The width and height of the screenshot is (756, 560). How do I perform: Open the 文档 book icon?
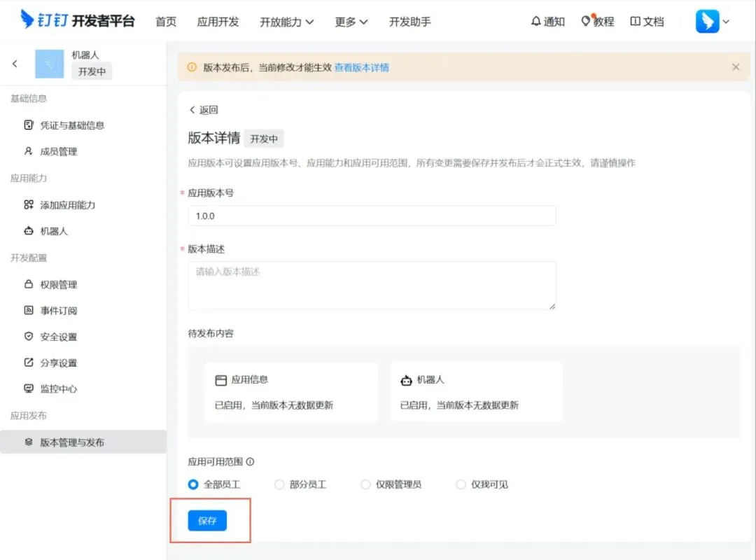pos(647,22)
